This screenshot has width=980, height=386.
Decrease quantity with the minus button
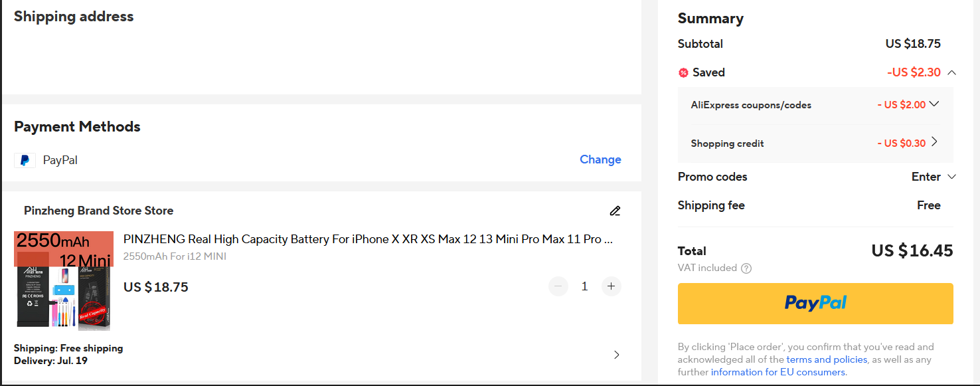pyautogui.click(x=558, y=286)
